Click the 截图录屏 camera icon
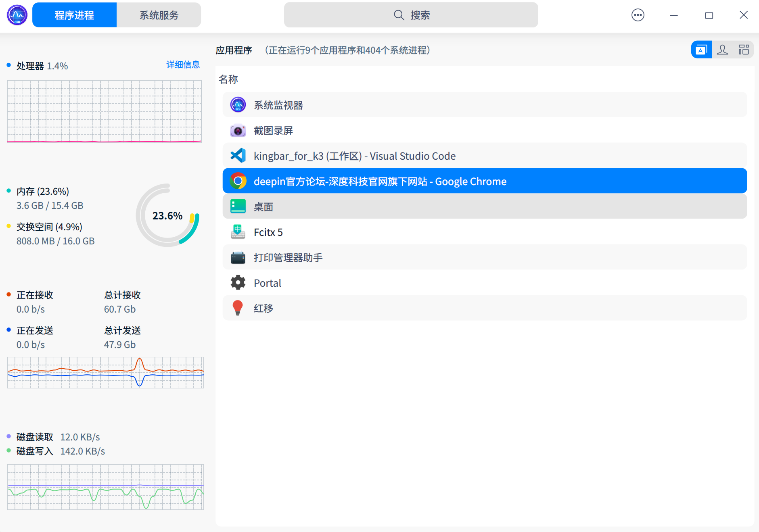 coord(238,130)
